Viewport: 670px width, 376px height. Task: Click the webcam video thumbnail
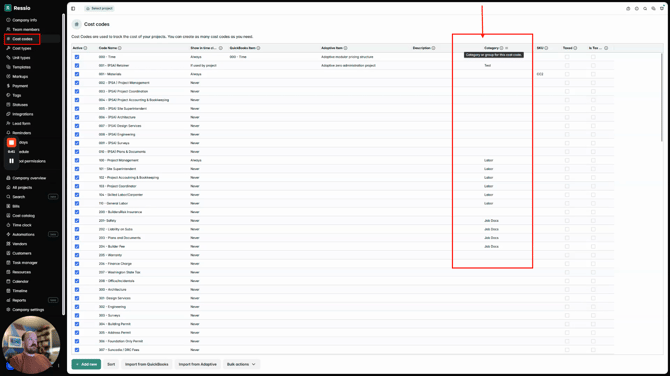pyautogui.click(x=31, y=345)
